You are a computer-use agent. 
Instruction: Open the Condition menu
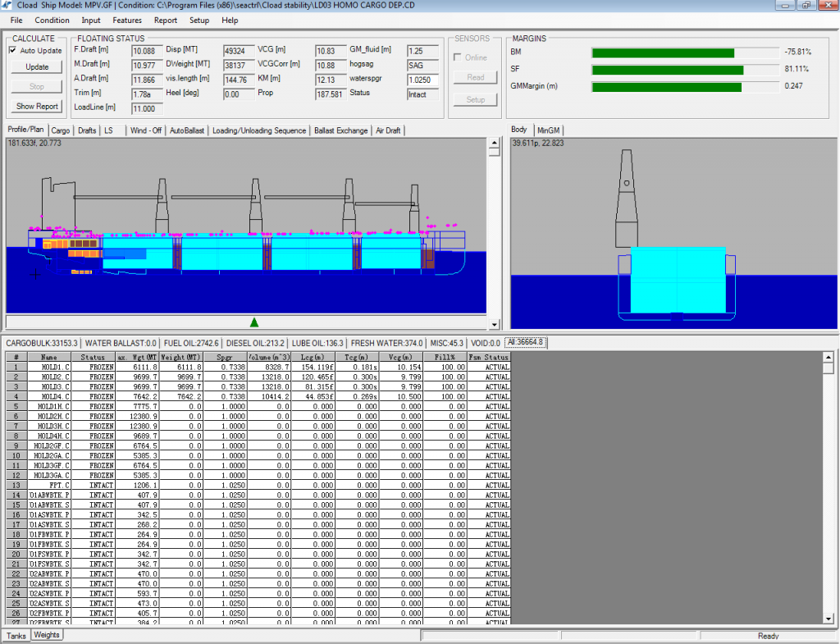click(x=52, y=20)
